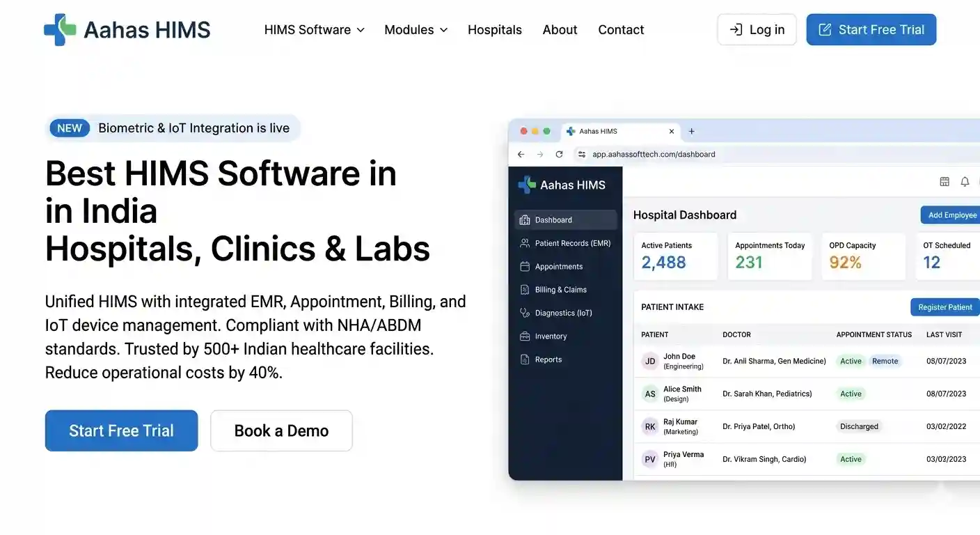Click the OPD Capacity 92% card

pyautogui.click(x=864, y=256)
